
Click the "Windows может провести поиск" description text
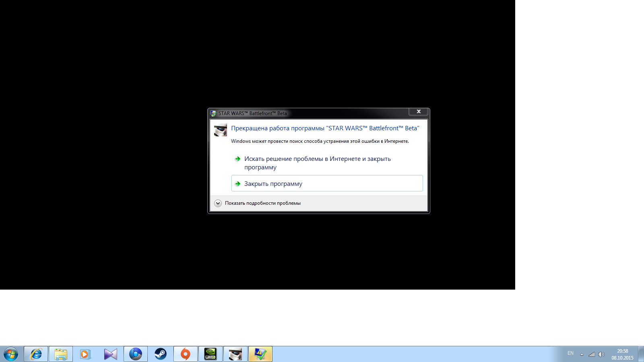(x=320, y=141)
